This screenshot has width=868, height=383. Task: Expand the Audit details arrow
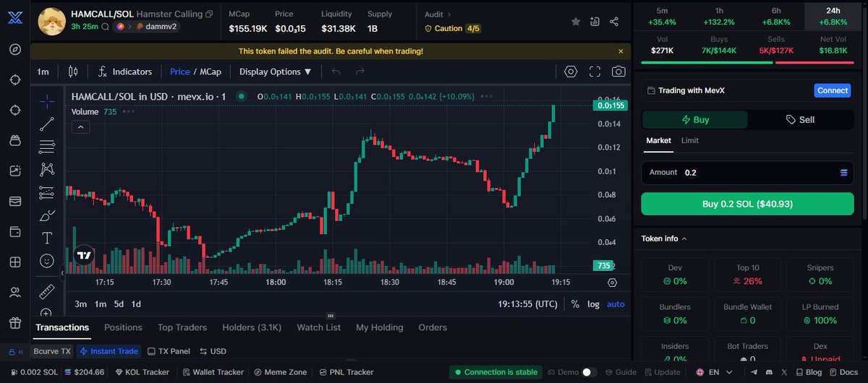(448, 14)
